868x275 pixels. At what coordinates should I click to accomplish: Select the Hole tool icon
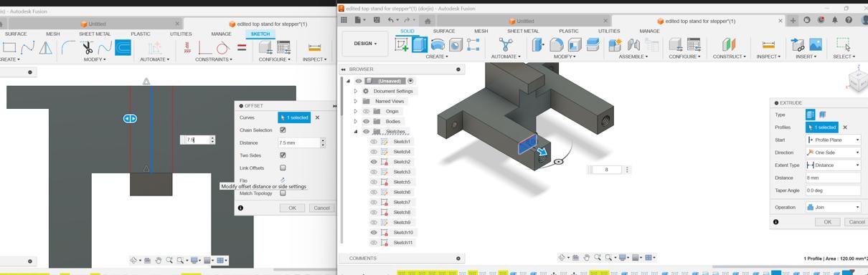(x=456, y=44)
